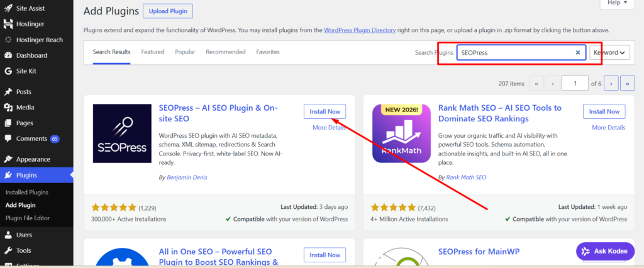Click the current page number field
The height and width of the screenshot is (268, 644).
(x=575, y=84)
